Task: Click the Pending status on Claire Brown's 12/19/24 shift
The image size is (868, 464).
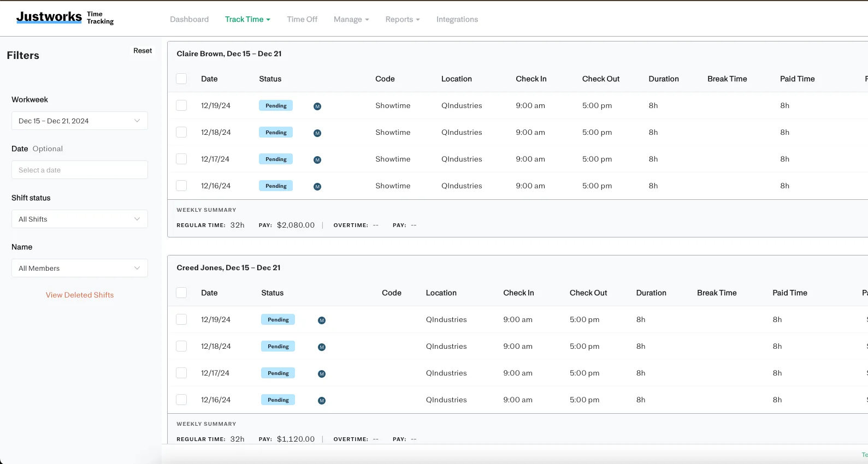Action: point(276,105)
